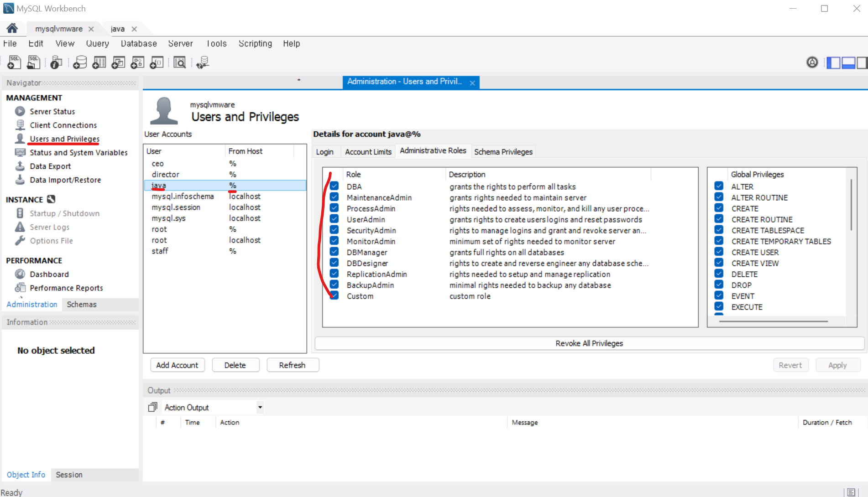This screenshot has height=497, width=868.
Task: Toggle the MaintenanceAdmin role checkbox
Action: point(334,197)
